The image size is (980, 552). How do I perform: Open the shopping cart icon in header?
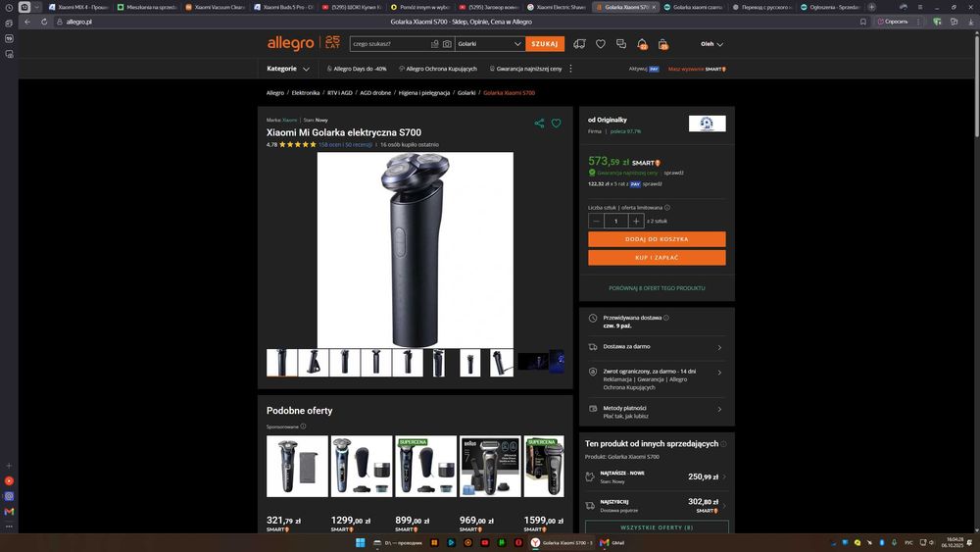[x=663, y=44]
